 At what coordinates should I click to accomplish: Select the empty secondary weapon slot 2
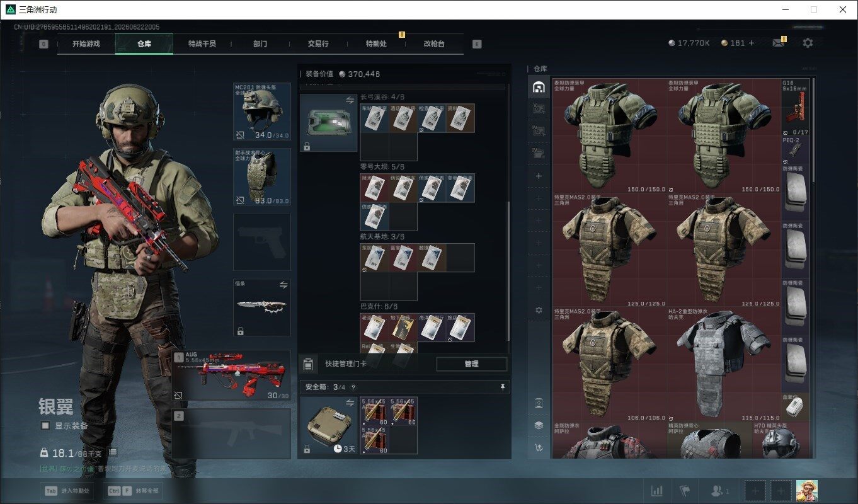tap(231, 434)
